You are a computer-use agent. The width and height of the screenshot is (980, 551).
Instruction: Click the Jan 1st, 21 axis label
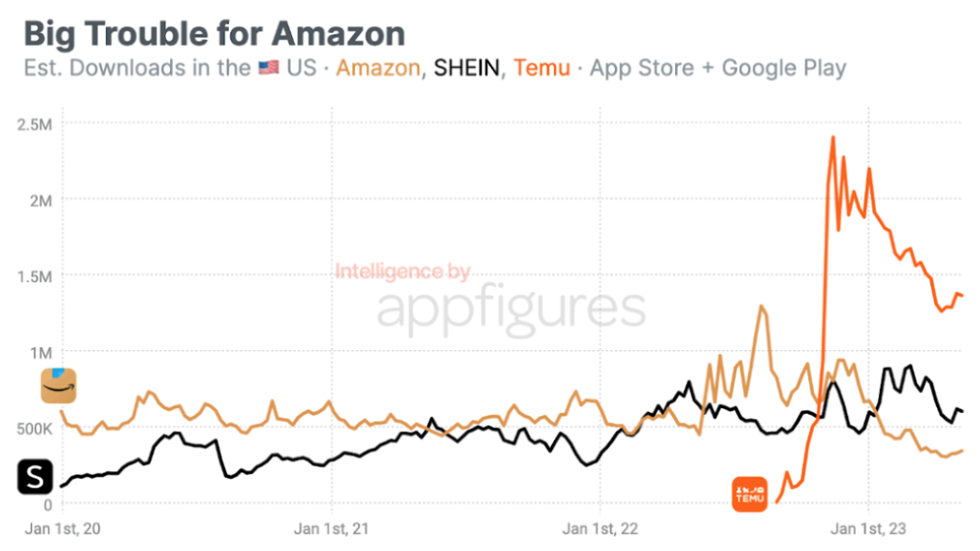(331, 528)
